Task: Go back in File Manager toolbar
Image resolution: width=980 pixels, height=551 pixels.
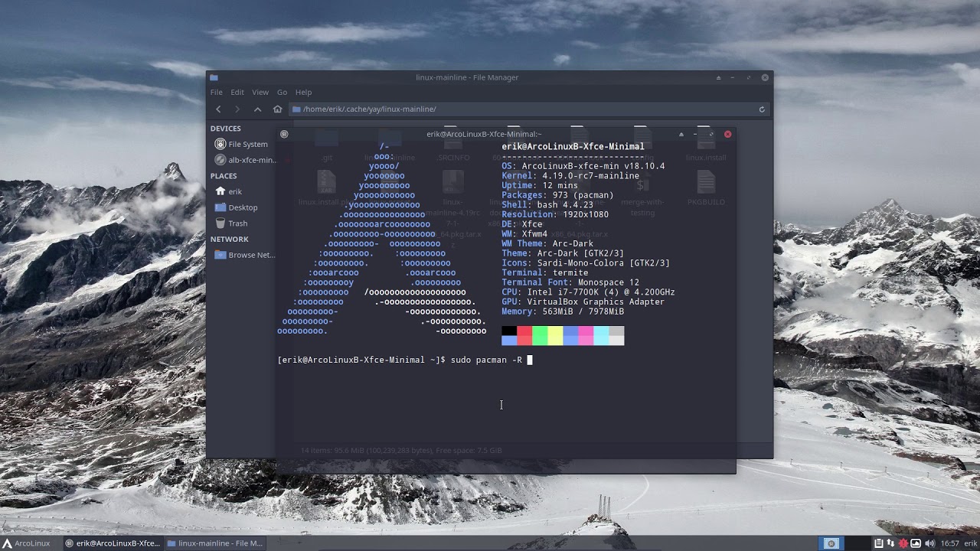Action: tap(218, 109)
